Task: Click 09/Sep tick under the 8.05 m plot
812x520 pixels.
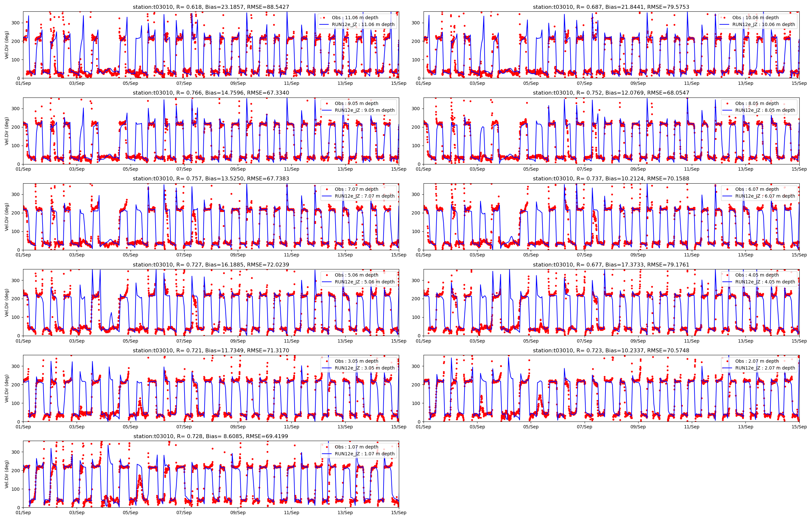Action: 638,169
